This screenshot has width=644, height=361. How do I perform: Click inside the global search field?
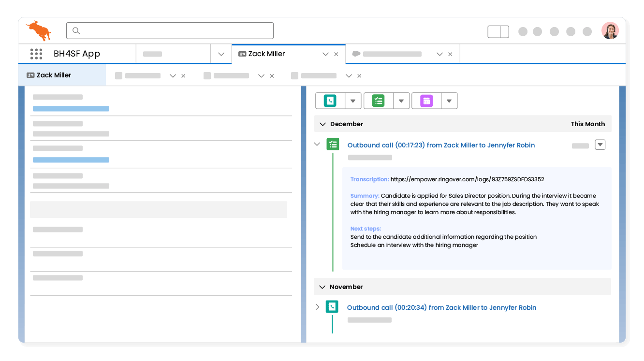[x=169, y=30]
